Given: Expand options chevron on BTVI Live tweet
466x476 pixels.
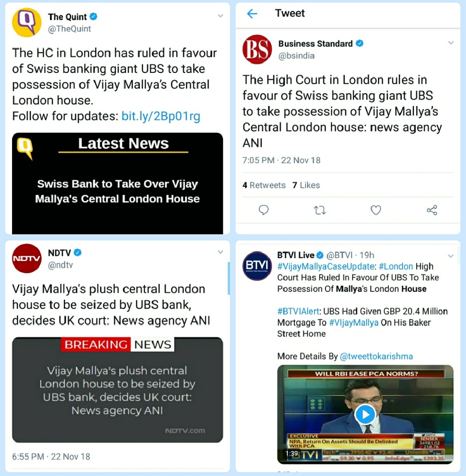Looking at the screenshot, I should [451, 256].
